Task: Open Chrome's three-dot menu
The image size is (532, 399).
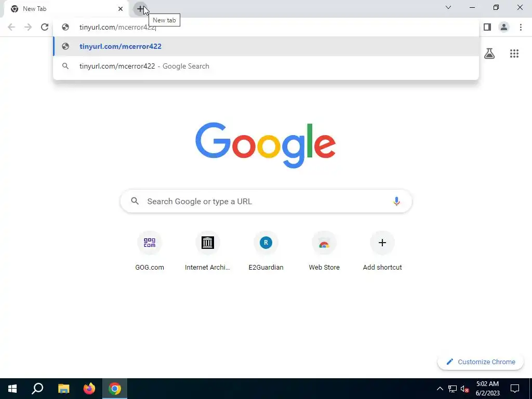Action: tap(521, 27)
